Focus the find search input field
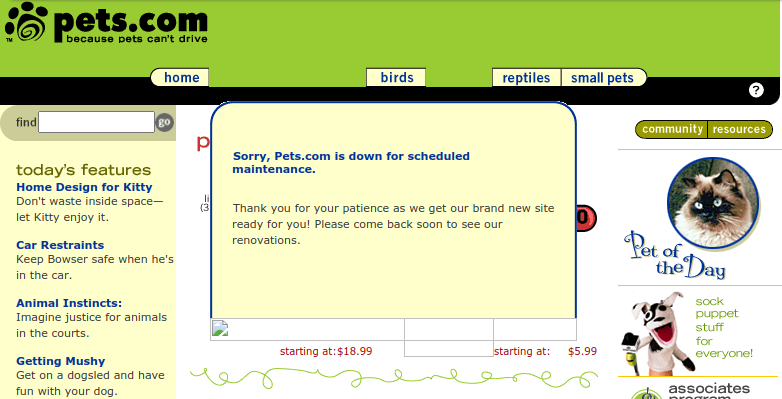The image size is (782, 399). (x=96, y=122)
